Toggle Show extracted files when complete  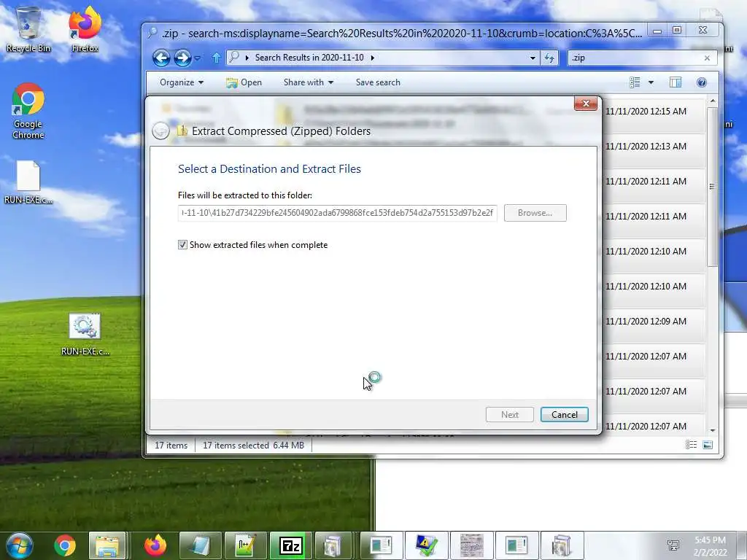(x=182, y=245)
